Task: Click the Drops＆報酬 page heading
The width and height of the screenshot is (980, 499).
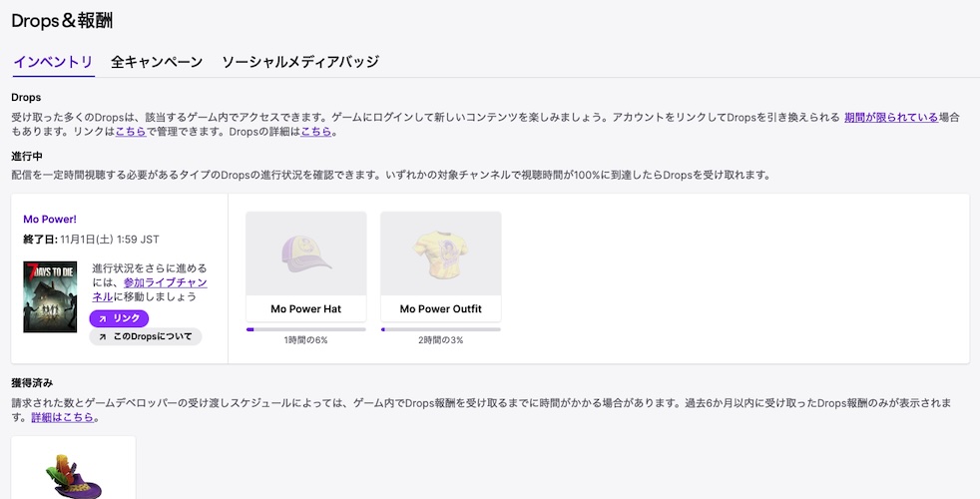Action: coord(62,21)
